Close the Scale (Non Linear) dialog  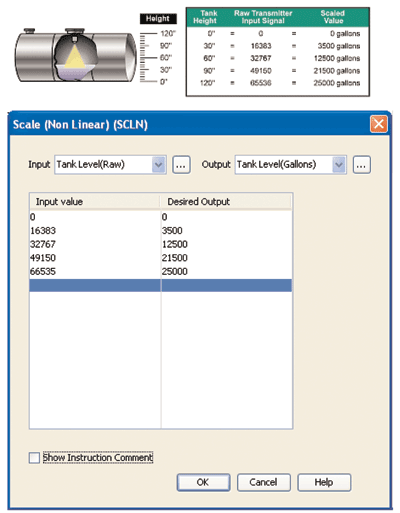pyautogui.click(x=379, y=124)
